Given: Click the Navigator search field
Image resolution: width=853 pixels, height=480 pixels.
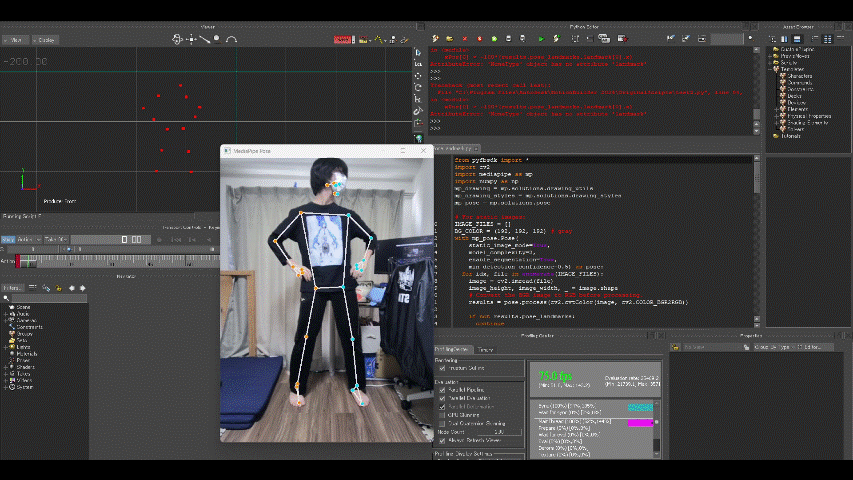Looking at the screenshot, I should [x=49, y=298].
